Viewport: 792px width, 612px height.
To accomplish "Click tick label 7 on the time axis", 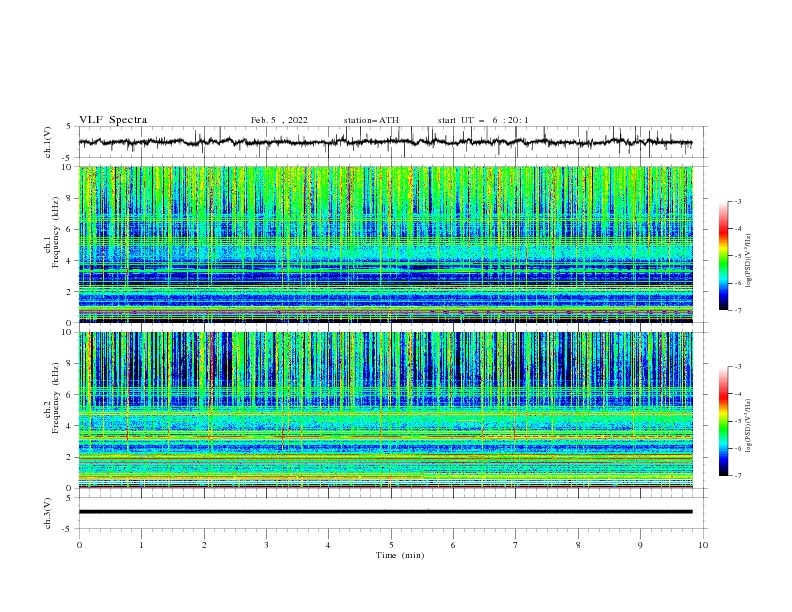I will click(516, 545).
